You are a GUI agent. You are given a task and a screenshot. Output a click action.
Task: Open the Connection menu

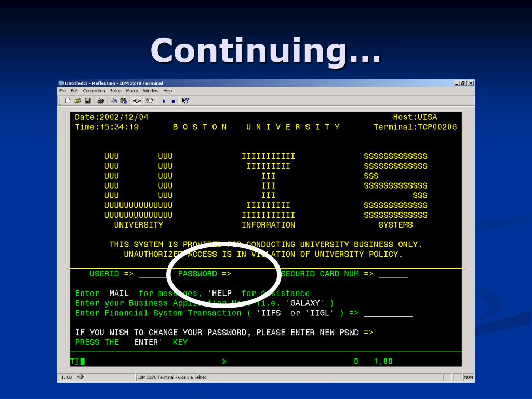[94, 91]
